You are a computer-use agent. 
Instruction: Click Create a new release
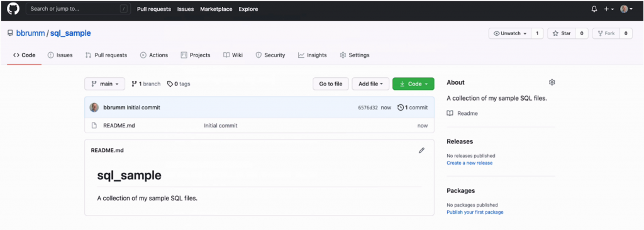tap(469, 163)
